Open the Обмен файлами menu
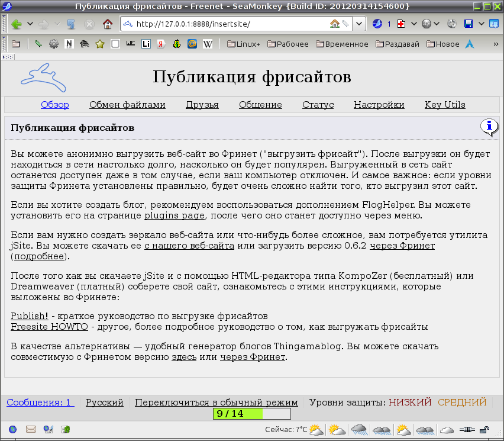Viewport: 504px width, 441px height. [127, 105]
